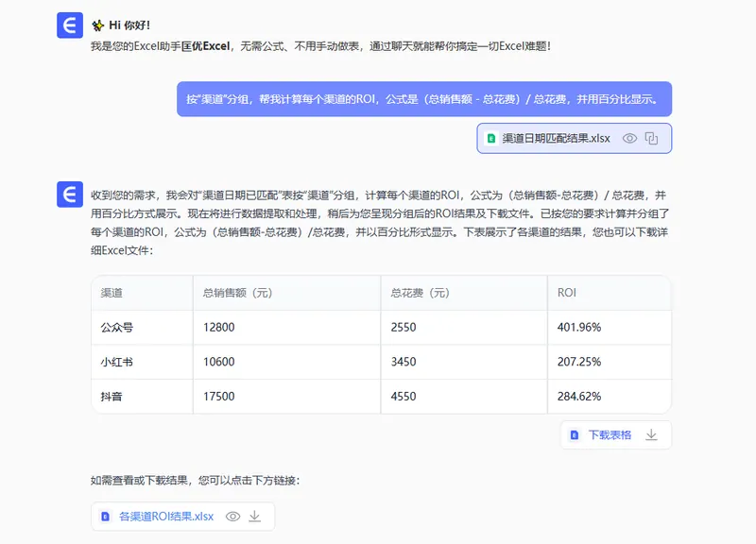The height and width of the screenshot is (544, 756).
Task: Preview 各渠道ROI结果.xlsx using the eye icon
Action: [x=232, y=517]
